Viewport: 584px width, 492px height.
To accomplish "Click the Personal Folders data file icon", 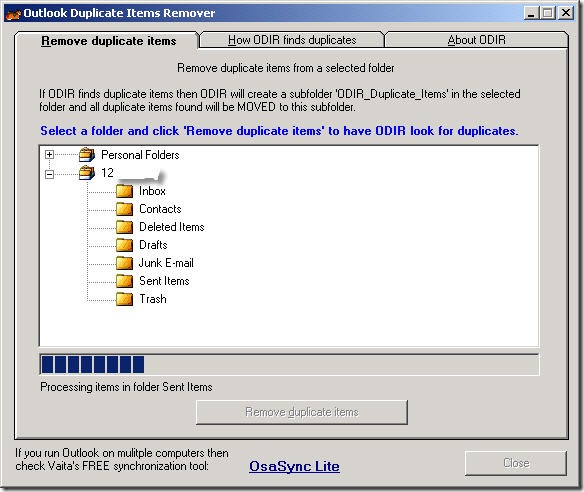I will [87, 155].
